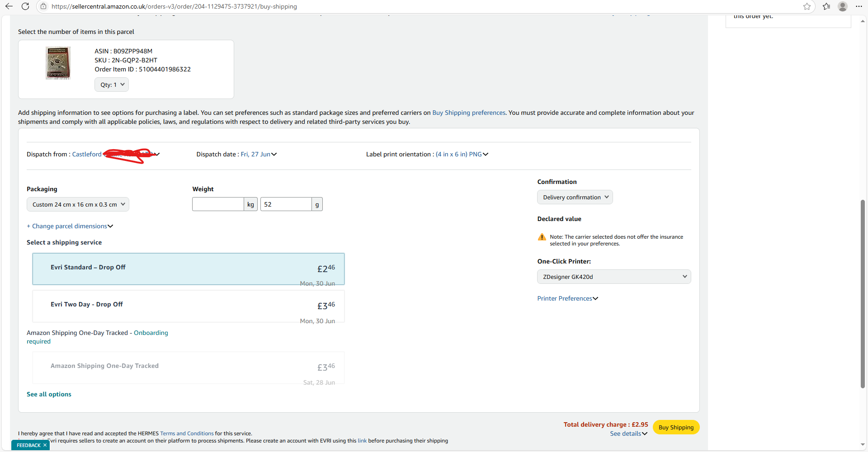Close the FEEDBACK tab with X
The image size is (868, 452).
[x=45, y=445]
